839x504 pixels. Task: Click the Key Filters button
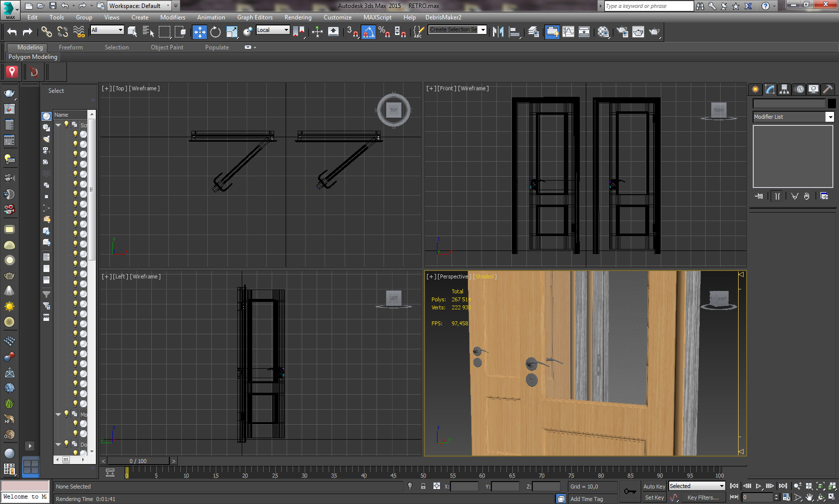(x=703, y=498)
